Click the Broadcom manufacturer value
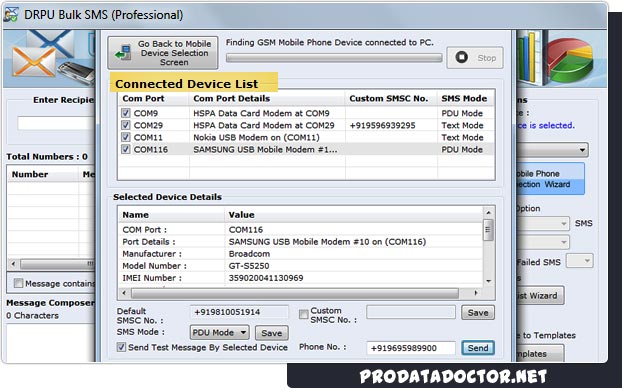The width and height of the screenshot is (622, 388). pos(249,254)
